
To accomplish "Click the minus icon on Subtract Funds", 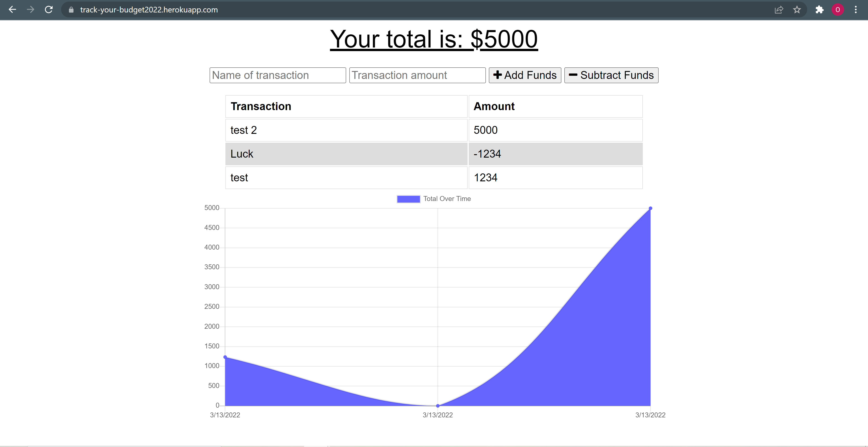I will [573, 75].
